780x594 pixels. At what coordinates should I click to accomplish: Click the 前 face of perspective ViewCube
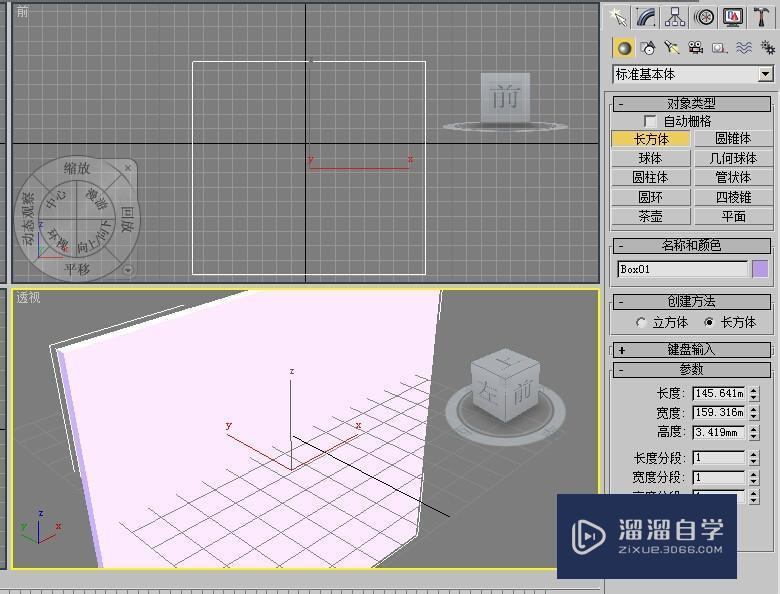[522, 392]
